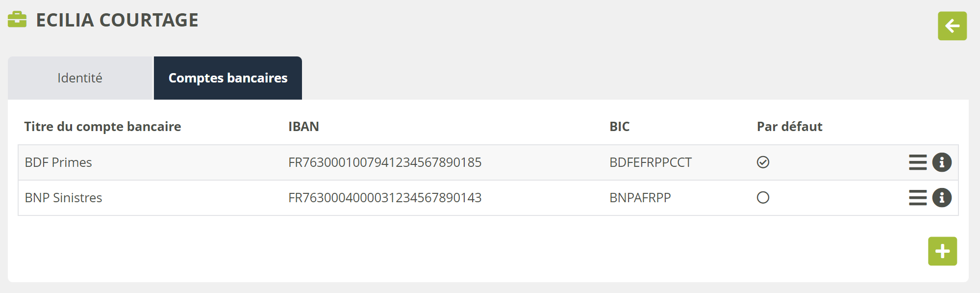Click the IBAN column header
980x293 pixels.
[303, 127]
